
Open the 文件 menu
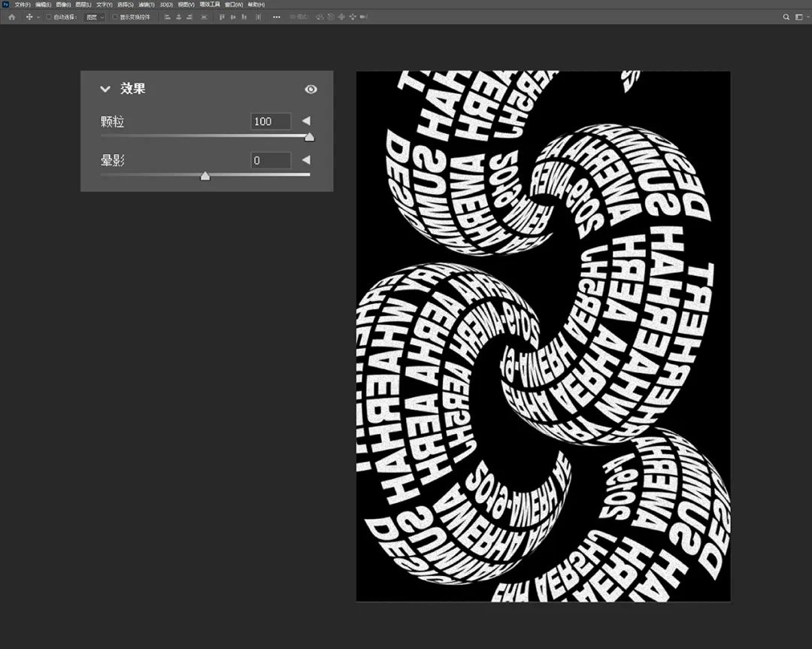(x=22, y=5)
